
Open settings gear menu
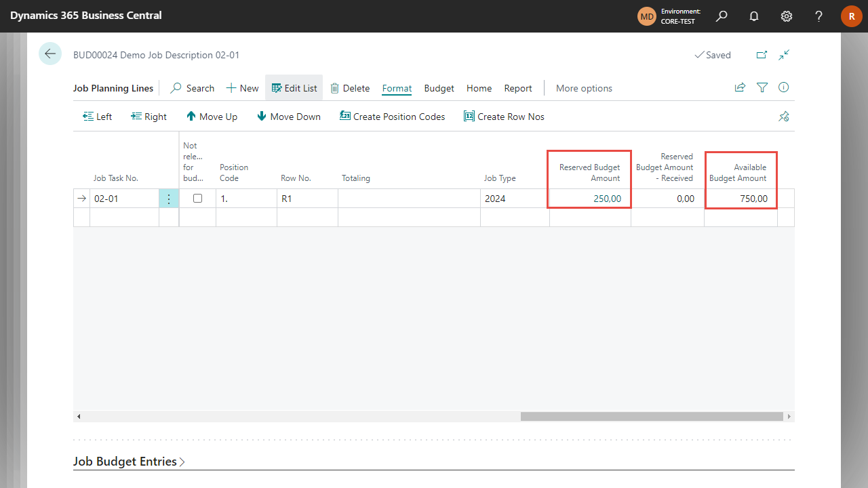[x=787, y=16]
